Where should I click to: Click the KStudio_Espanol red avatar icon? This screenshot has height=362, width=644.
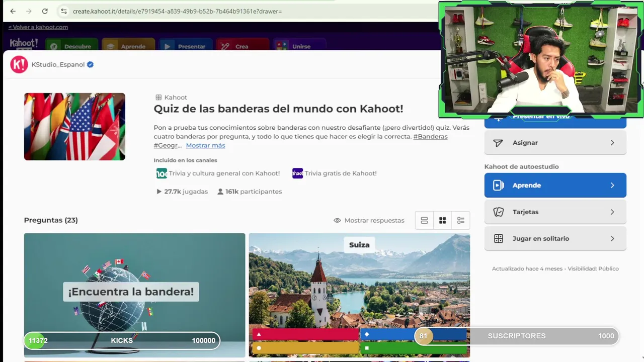[x=19, y=64]
